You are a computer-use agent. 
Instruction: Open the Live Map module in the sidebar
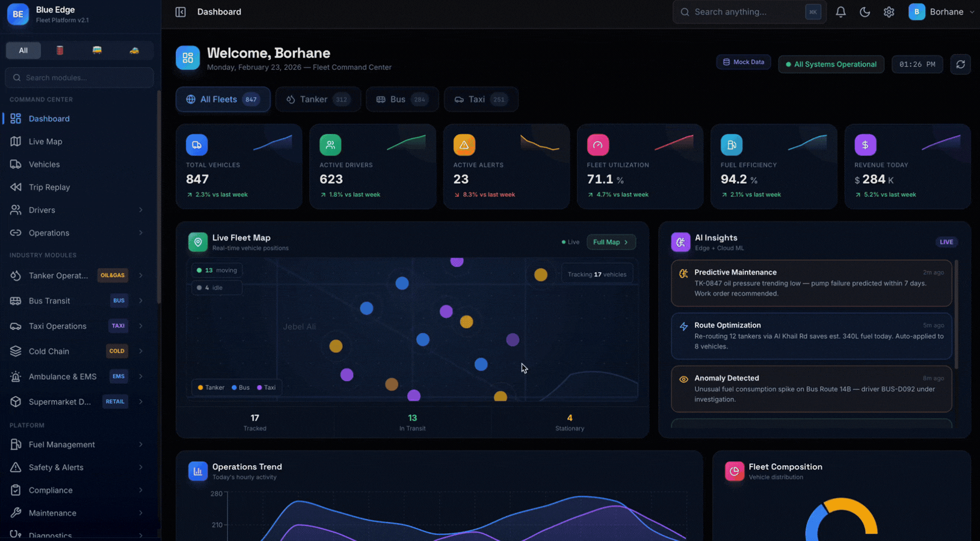click(x=45, y=141)
